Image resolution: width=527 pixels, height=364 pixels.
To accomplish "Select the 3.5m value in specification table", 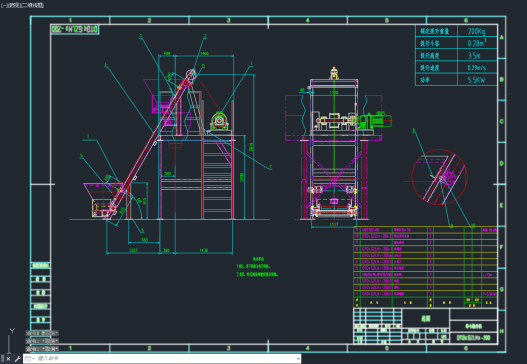I will pyautogui.click(x=474, y=55).
